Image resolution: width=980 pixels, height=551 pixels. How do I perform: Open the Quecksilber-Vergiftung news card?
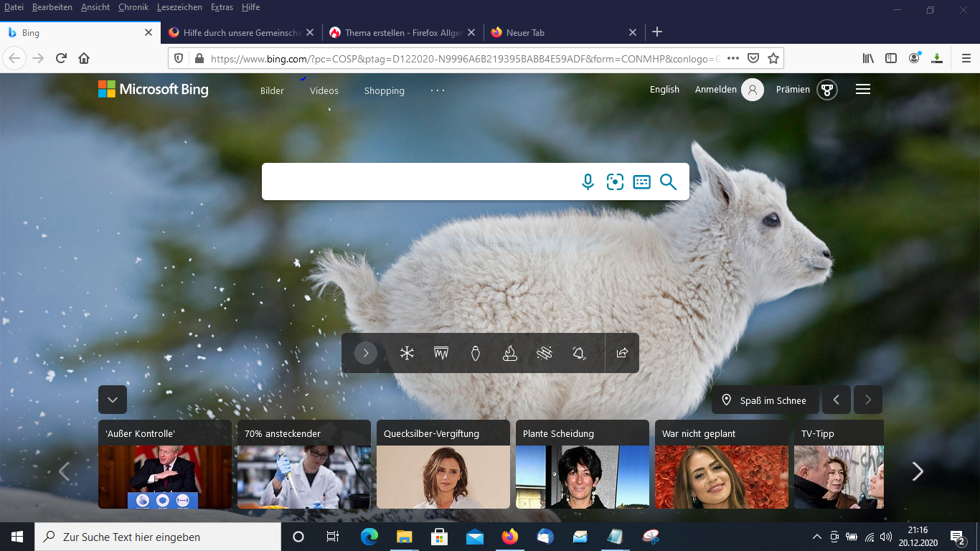443,464
